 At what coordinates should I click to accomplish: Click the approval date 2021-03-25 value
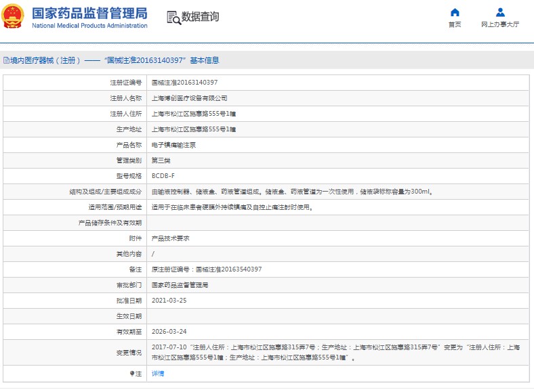[x=169, y=301]
